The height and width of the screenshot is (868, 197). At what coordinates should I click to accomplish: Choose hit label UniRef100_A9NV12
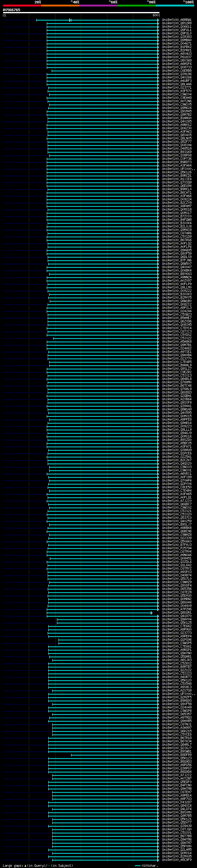pos(176,125)
